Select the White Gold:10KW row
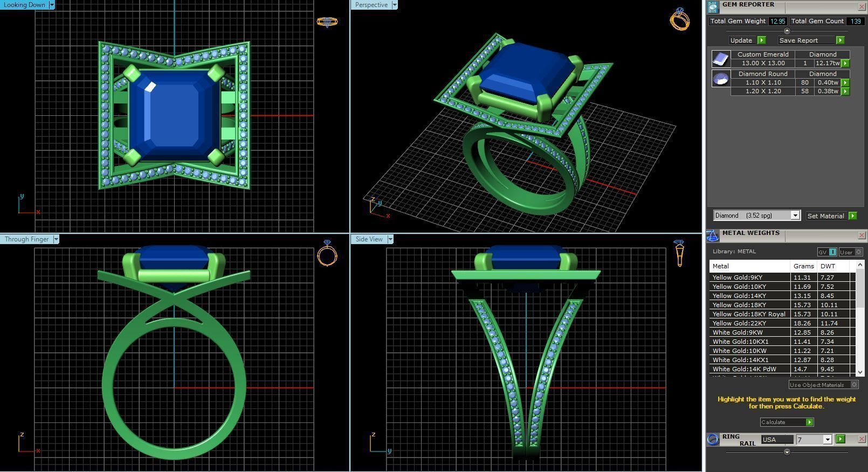This screenshot has width=868, height=472. [782, 351]
